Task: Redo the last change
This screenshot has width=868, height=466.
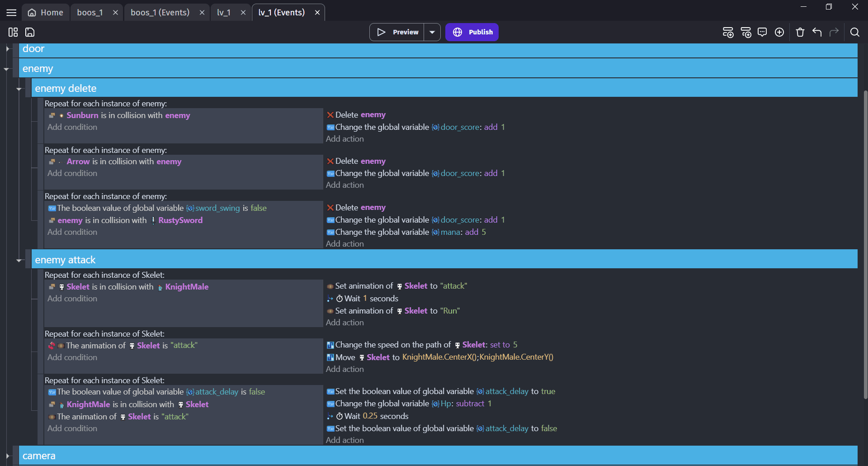Action: coord(834,32)
